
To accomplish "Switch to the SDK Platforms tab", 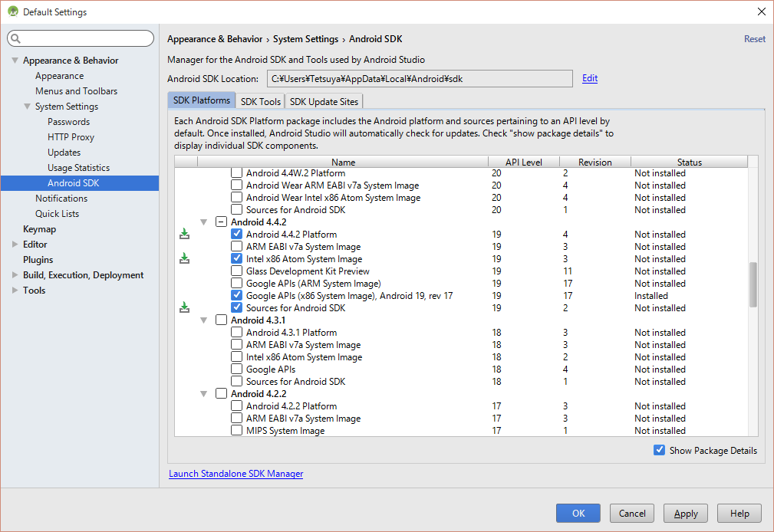I will click(x=202, y=100).
